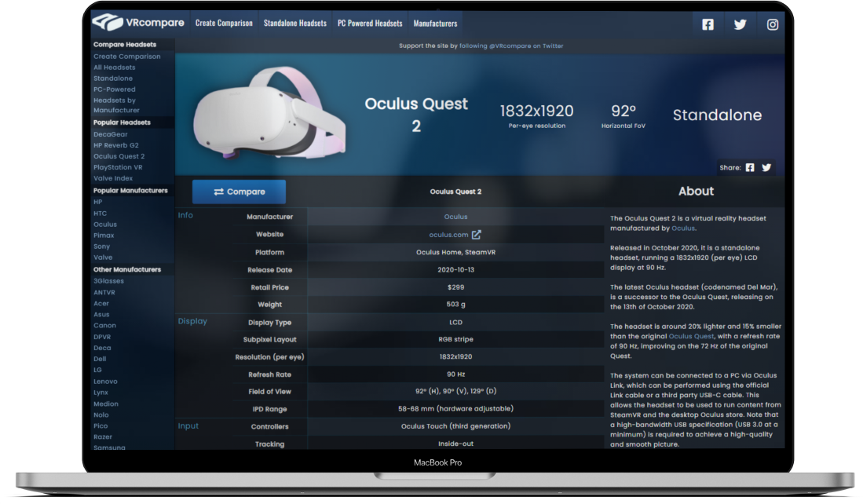
Task: Open the Twitter icon in header
Action: tap(740, 24)
